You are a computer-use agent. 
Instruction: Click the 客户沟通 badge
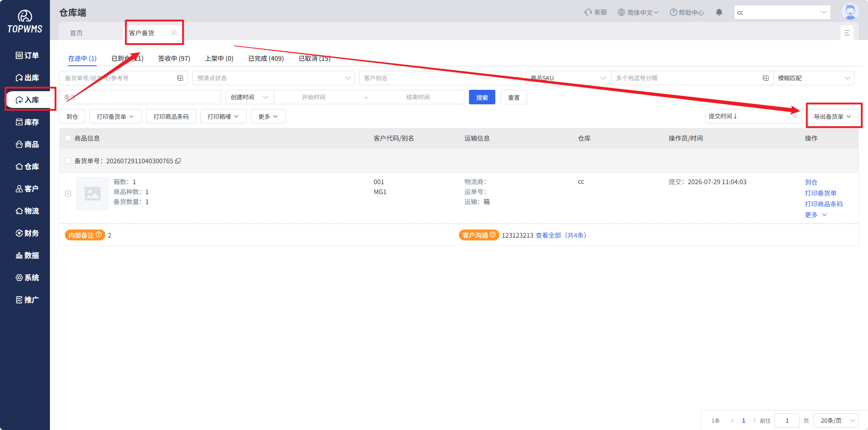click(x=479, y=235)
